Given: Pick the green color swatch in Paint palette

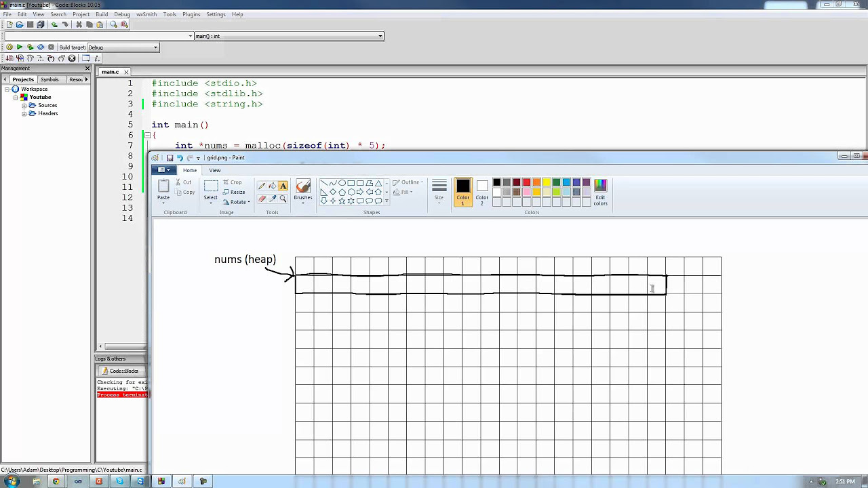Looking at the screenshot, I should tap(556, 182).
